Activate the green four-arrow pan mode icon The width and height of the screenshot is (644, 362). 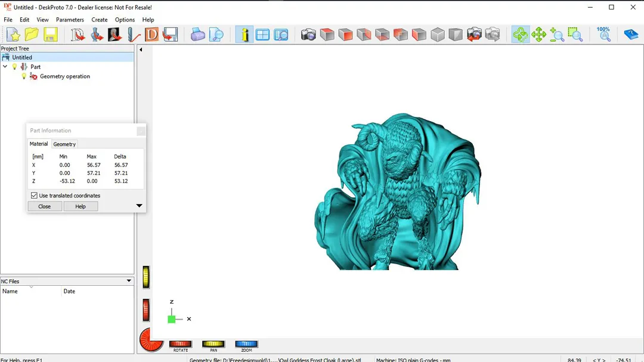[538, 35]
